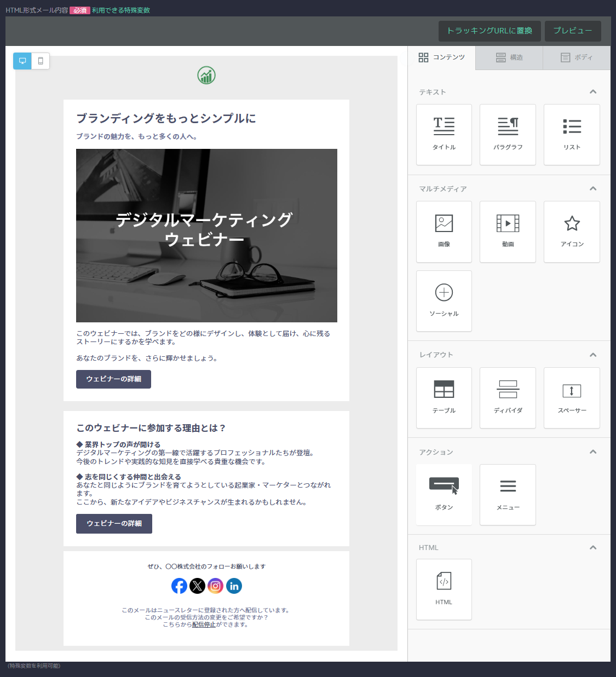Select the webinar hero image

coord(206,235)
